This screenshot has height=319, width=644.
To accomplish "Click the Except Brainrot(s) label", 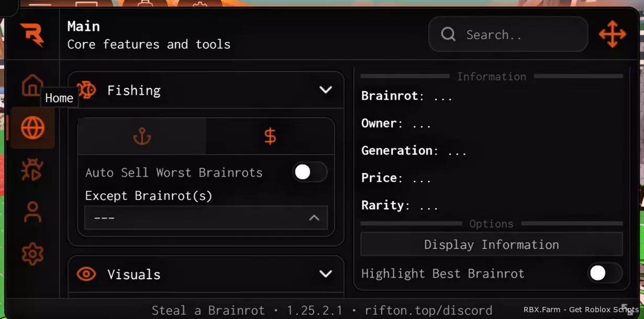I will pos(149,196).
